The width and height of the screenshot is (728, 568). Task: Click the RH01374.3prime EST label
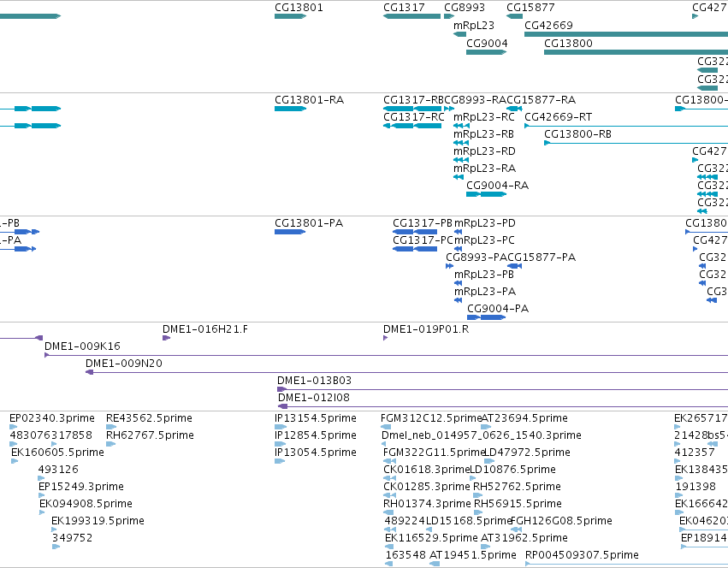click(x=427, y=504)
